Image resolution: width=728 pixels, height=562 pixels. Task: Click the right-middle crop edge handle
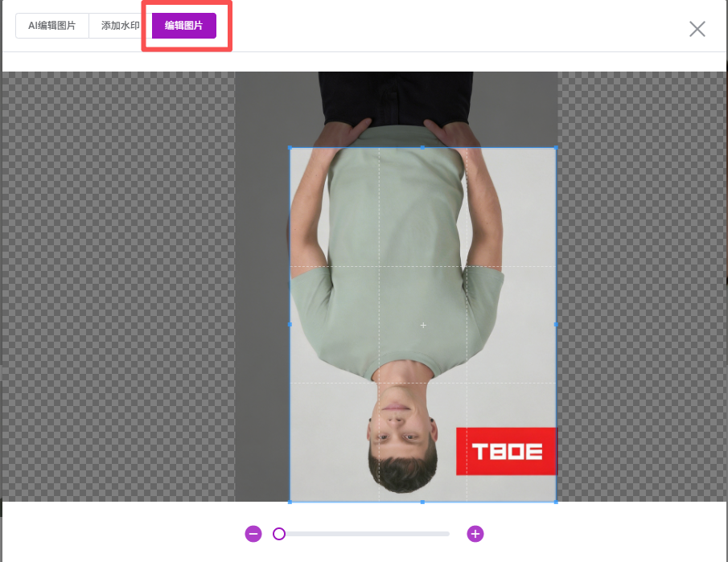tap(556, 325)
